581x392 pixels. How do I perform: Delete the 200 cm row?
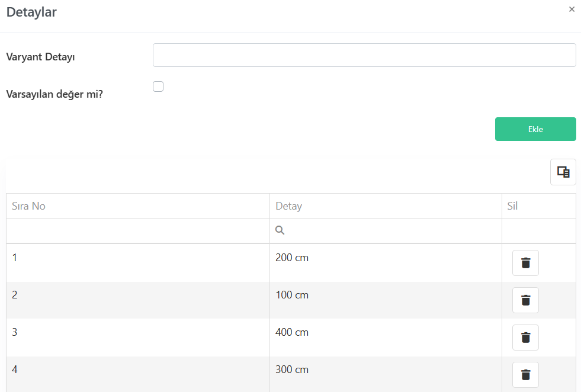pos(525,263)
